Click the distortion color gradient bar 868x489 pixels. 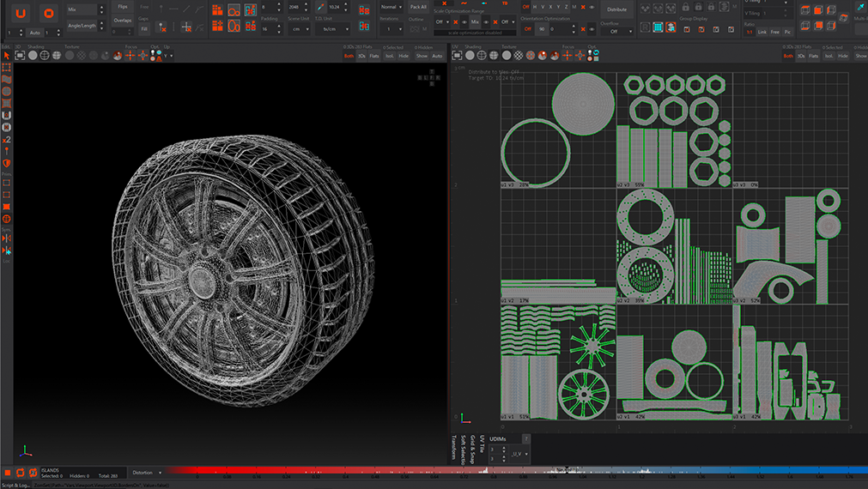(516, 471)
